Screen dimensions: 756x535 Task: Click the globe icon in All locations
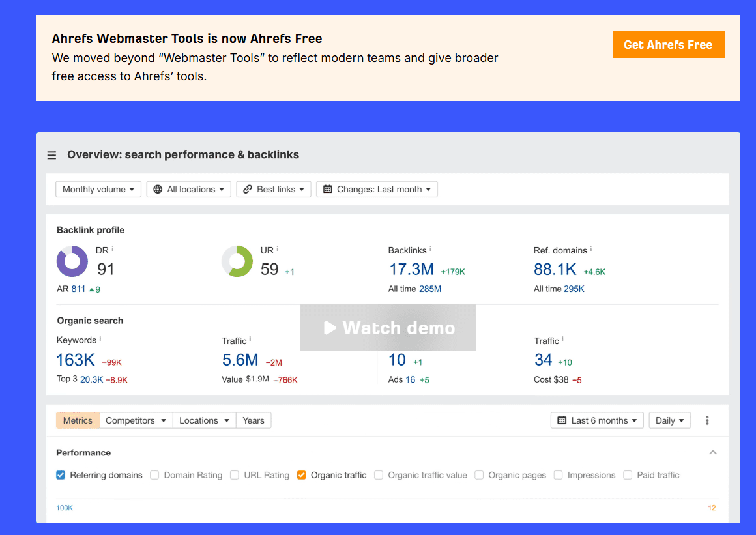pos(158,190)
